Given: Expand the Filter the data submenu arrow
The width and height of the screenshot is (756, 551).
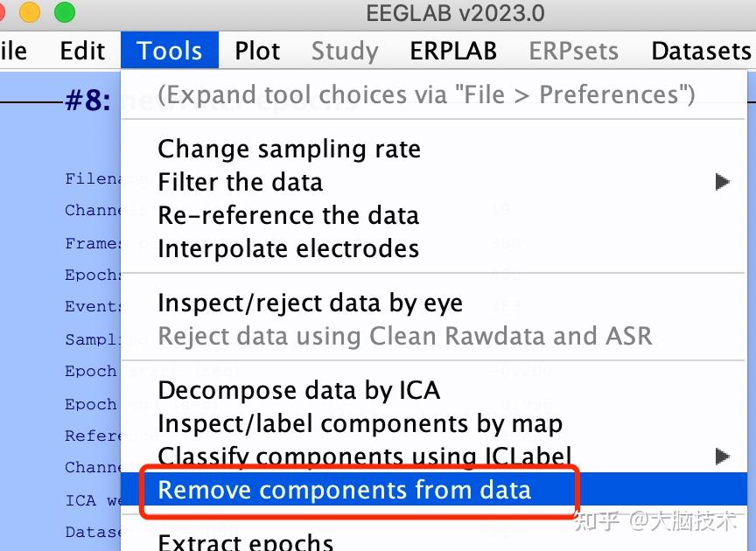Looking at the screenshot, I should tap(722, 182).
